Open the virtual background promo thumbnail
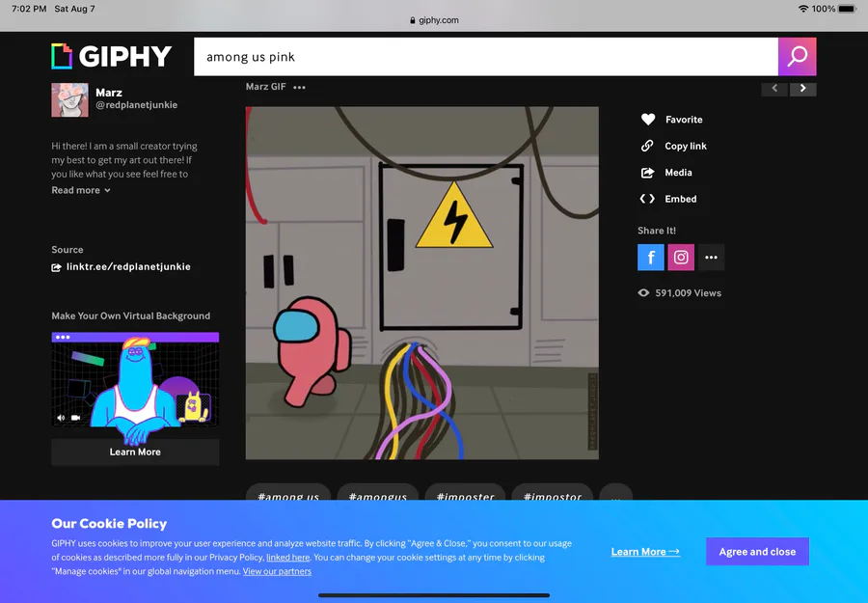868x603 pixels. pos(135,379)
